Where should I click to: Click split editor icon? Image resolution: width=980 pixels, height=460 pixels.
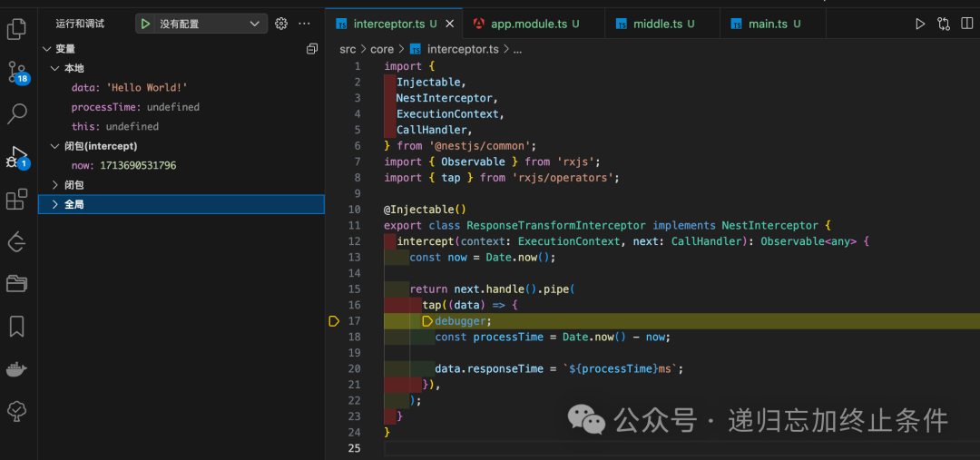click(x=967, y=24)
